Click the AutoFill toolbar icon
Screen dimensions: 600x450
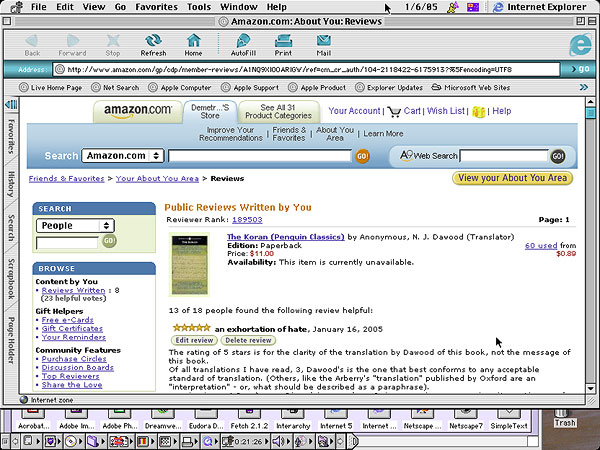(243, 45)
